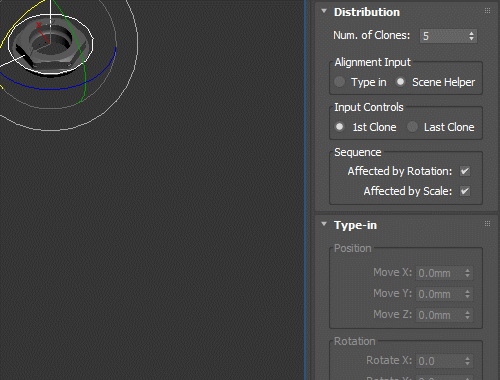Click the Sequence group label
This screenshot has width=500, height=380.
pos(358,152)
